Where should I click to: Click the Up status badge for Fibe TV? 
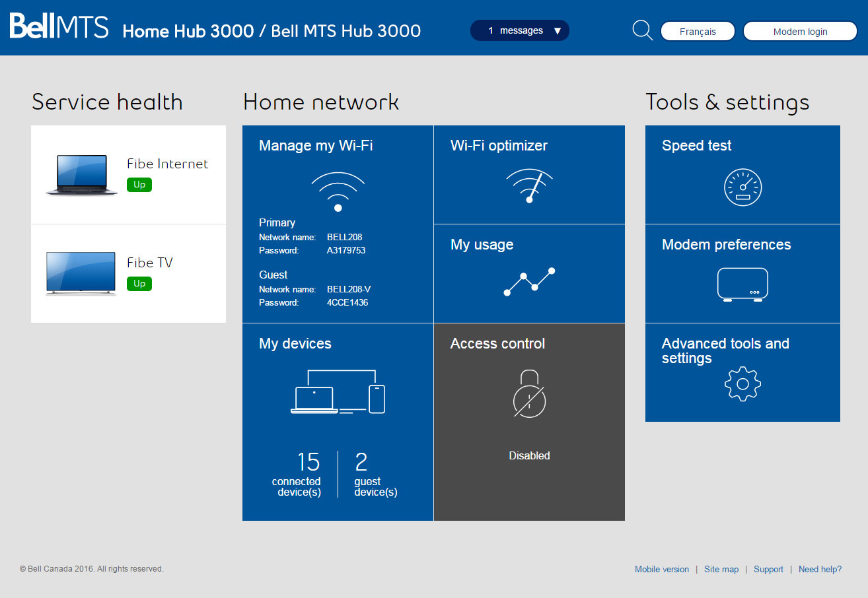(139, 284)
